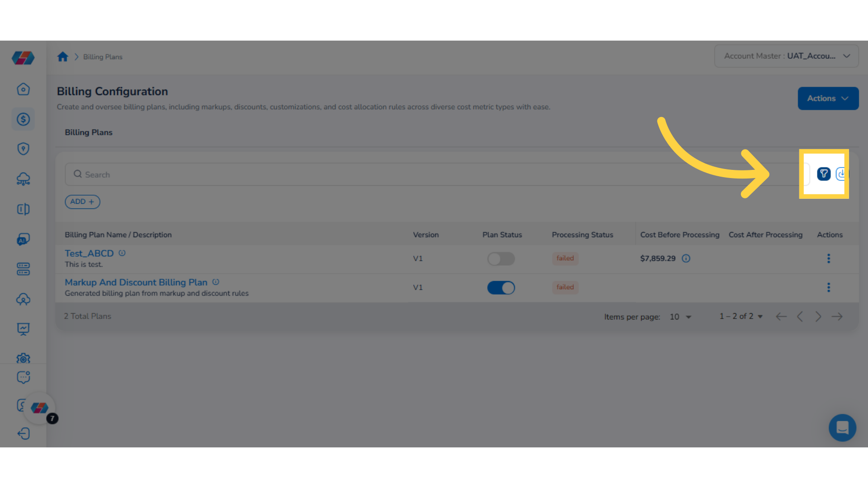Open the settings gear sidebar icon

(x=23, y=358)
